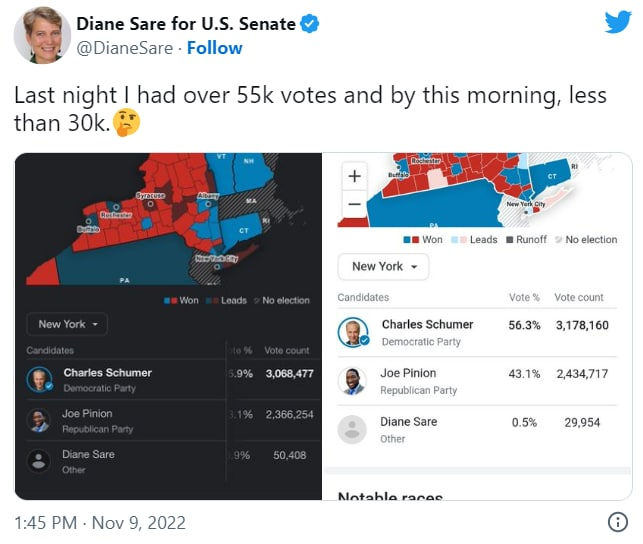The width and height of the screenshot is (643, 544).
Task: Click Diane Sare's placeholder avatar in the right panel
Action: click(352, 429)
